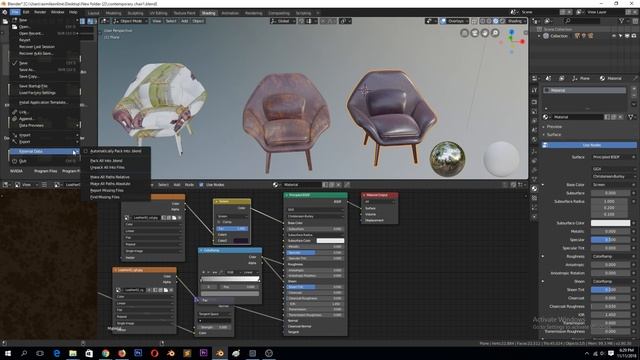Expand the Import submenu
This screenshot has height=360, width=640.
tap(44, 135)
